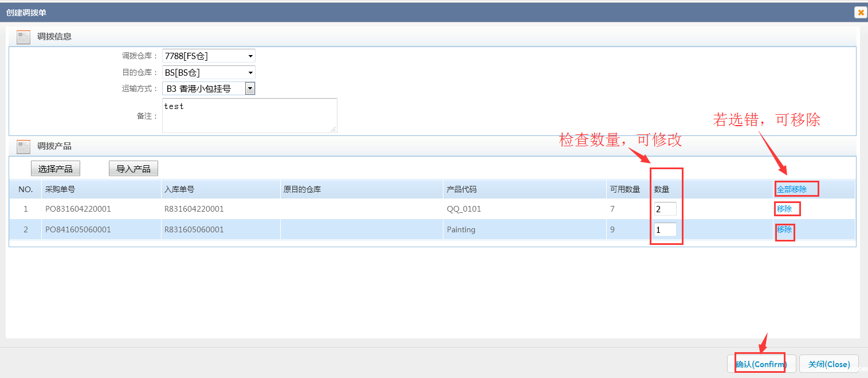Click the 导入产品 import products button
Viewport: 868px width, 378px height.
pos(133,168)
